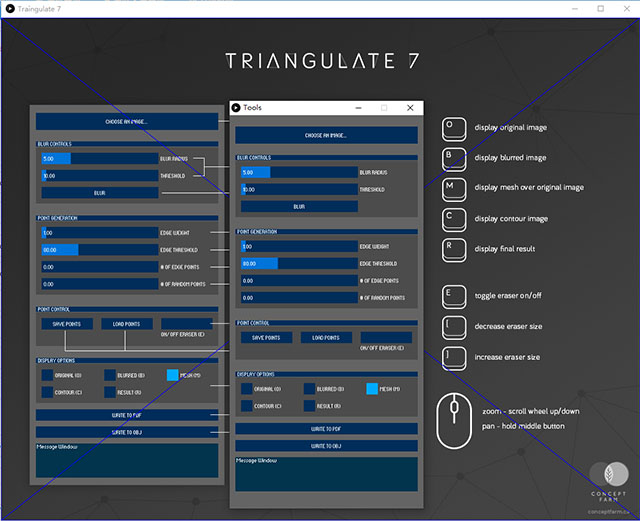Toggle On/Off Eraser button in Tools window
This screenshot has height=521, width=640.
[x=386, y=338]
